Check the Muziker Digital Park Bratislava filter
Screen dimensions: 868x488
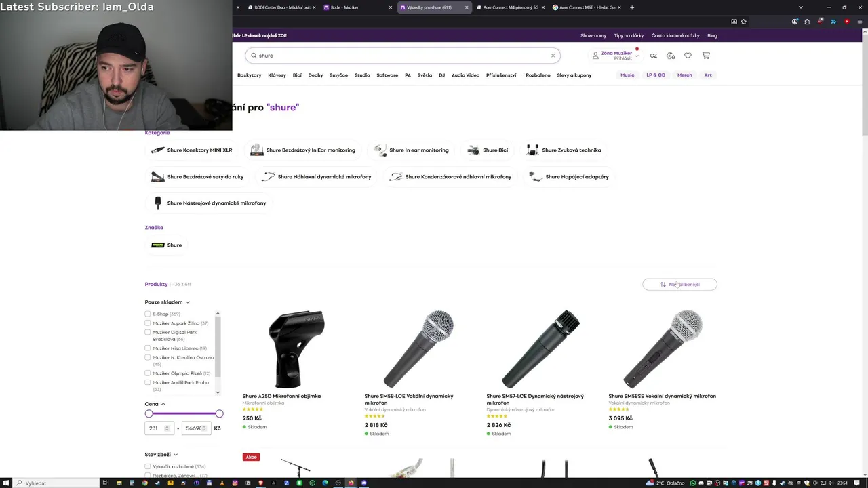(147, 333)
